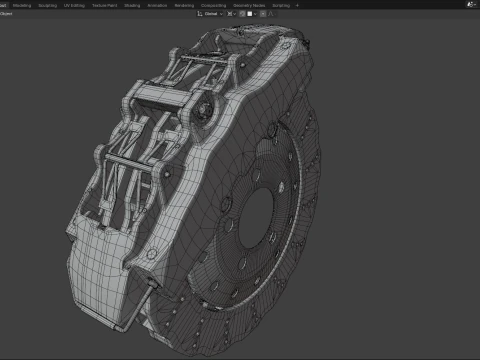Switch to the Shading workspace tab
Screen dimensions: 480x360
[x=132, y=5]
